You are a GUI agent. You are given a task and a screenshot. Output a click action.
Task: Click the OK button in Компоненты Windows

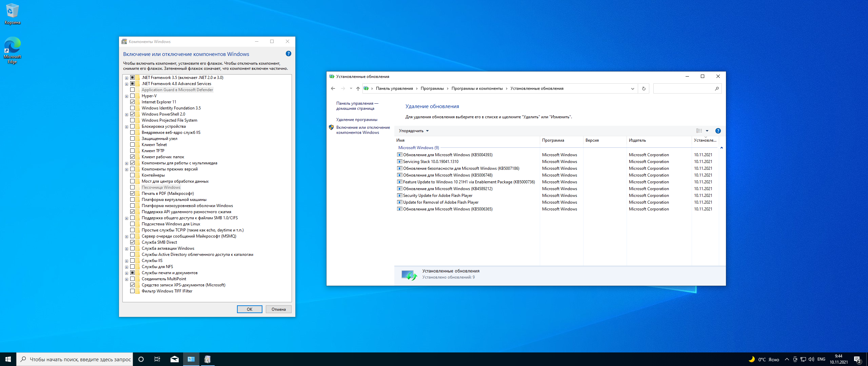pyautogui.click(x=250, y=309)
